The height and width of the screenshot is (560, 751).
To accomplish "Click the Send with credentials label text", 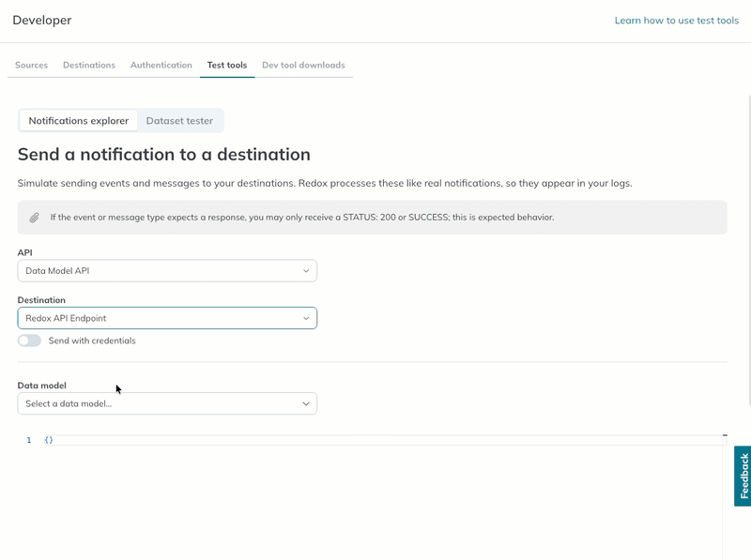I will (92, 341).
